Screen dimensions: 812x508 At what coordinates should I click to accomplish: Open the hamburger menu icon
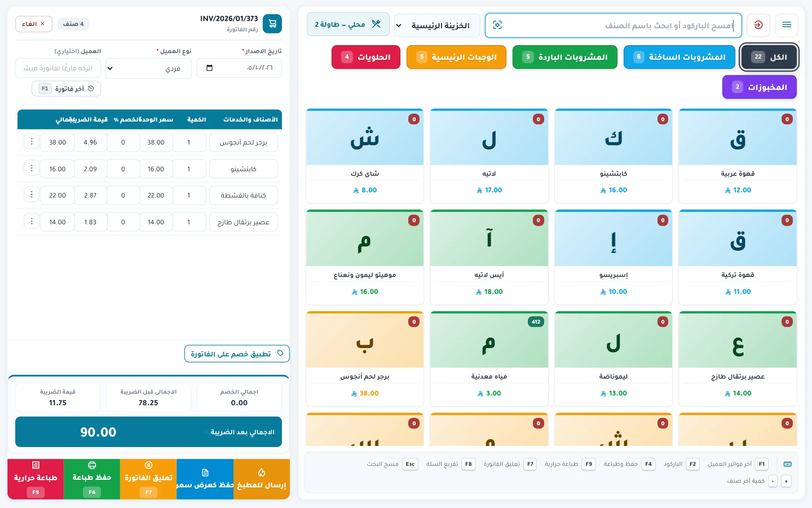pyautogui.click(x=786, y=25)
